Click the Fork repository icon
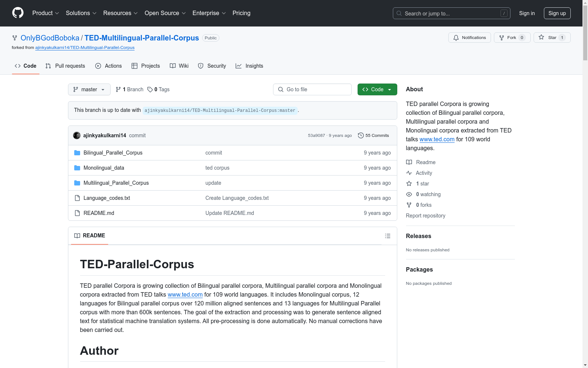588x368 pixels. [502, 38]
